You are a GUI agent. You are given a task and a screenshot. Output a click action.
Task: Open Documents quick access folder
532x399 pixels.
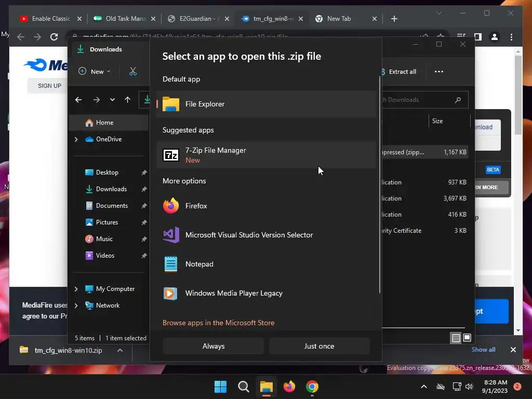(x=112, y=206)
